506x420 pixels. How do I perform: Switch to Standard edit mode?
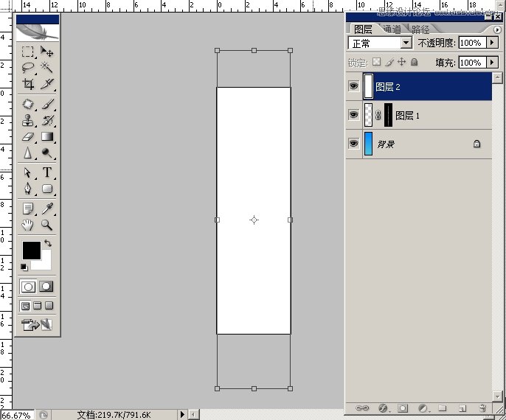28,287
